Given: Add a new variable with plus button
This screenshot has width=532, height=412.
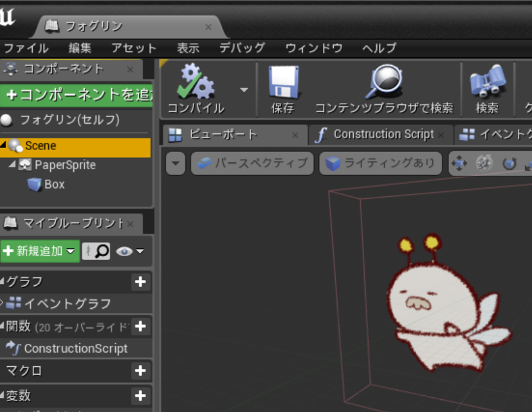Looking at the screenshot, I should point(140,396).
